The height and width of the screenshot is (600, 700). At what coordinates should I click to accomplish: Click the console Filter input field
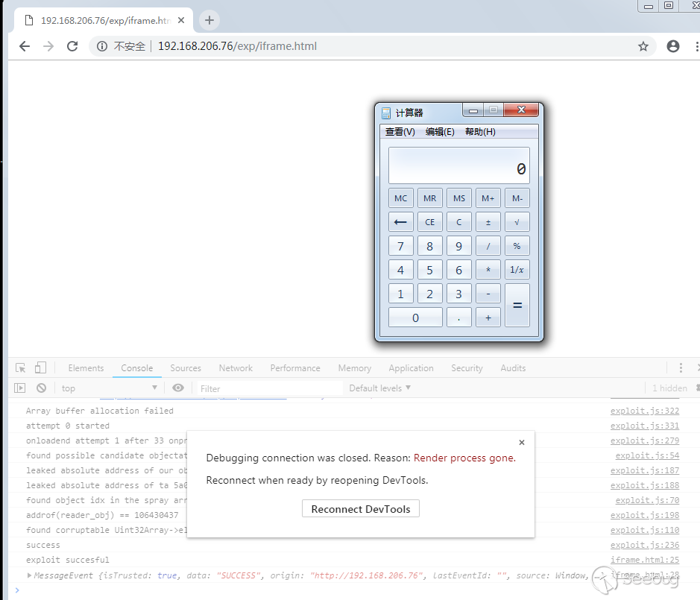[270, 388]
